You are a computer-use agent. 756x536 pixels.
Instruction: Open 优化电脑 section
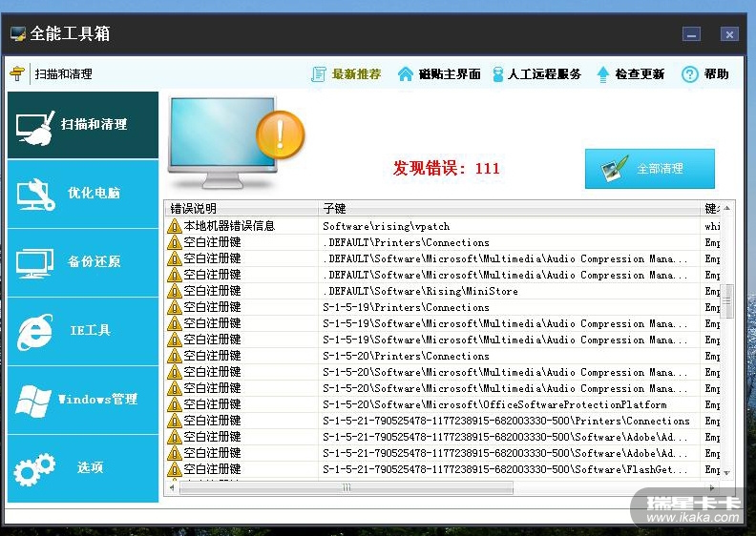coord(83,194)
